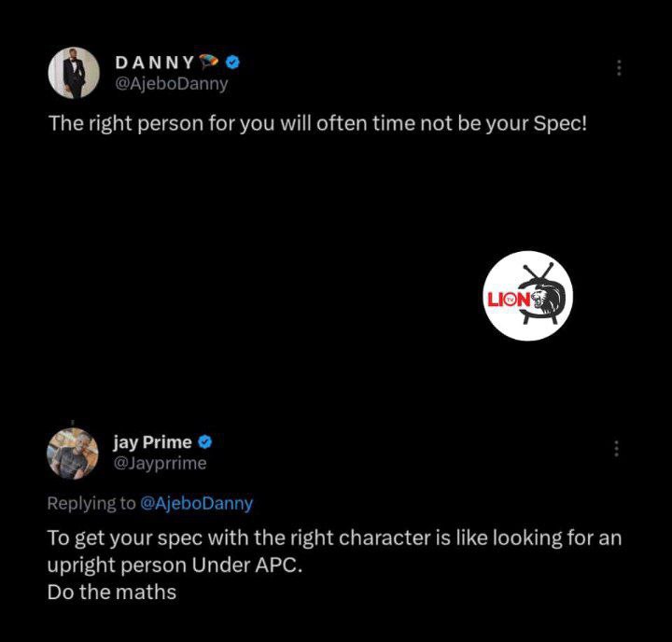Open jay Prime's profile picture

(73, 454)
